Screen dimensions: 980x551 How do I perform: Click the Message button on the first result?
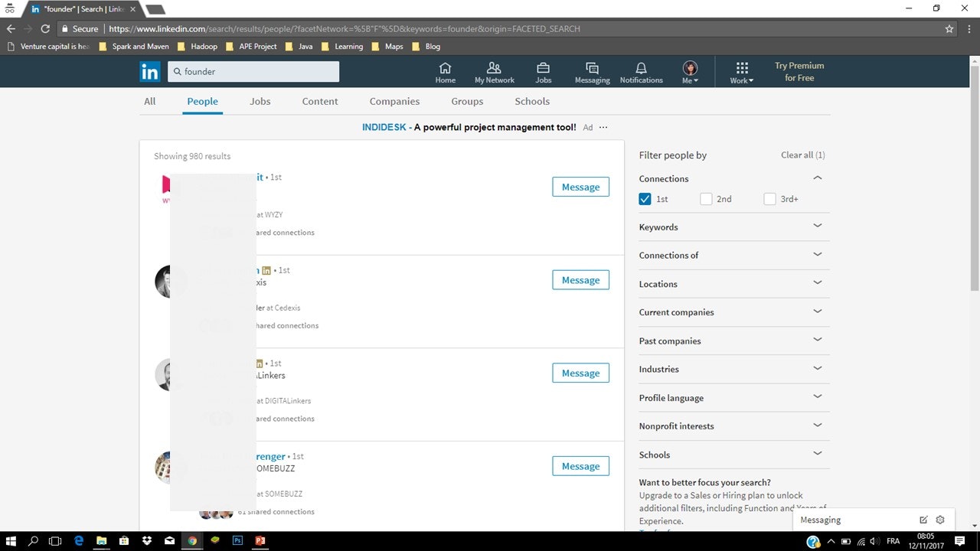click(580, 187)
